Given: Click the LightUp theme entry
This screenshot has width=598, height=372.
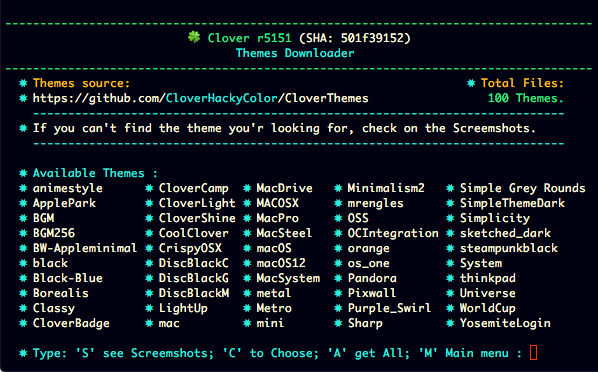Looking at the screenshot, I should tap(183, 308).
